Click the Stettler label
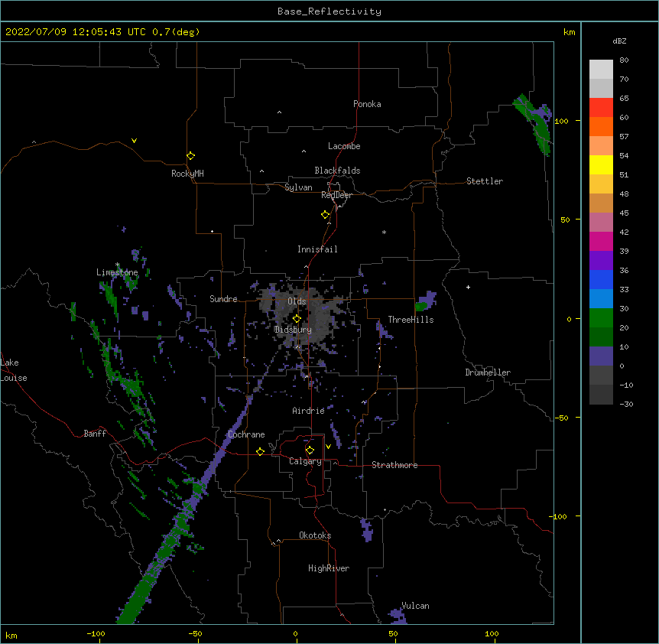This screenshot has height=644, width=659. 485,181
